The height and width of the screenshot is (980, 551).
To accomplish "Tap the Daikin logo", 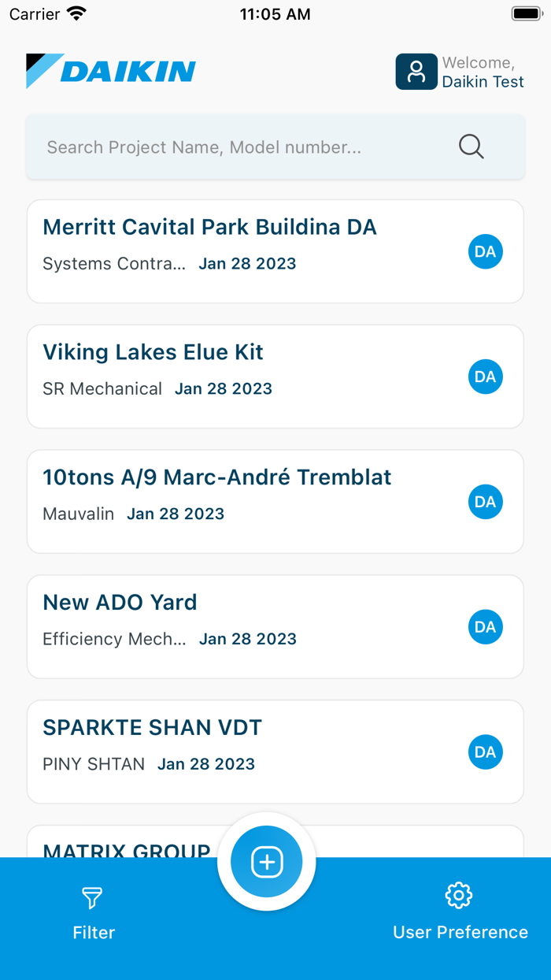I will click(x=111, y=71).
